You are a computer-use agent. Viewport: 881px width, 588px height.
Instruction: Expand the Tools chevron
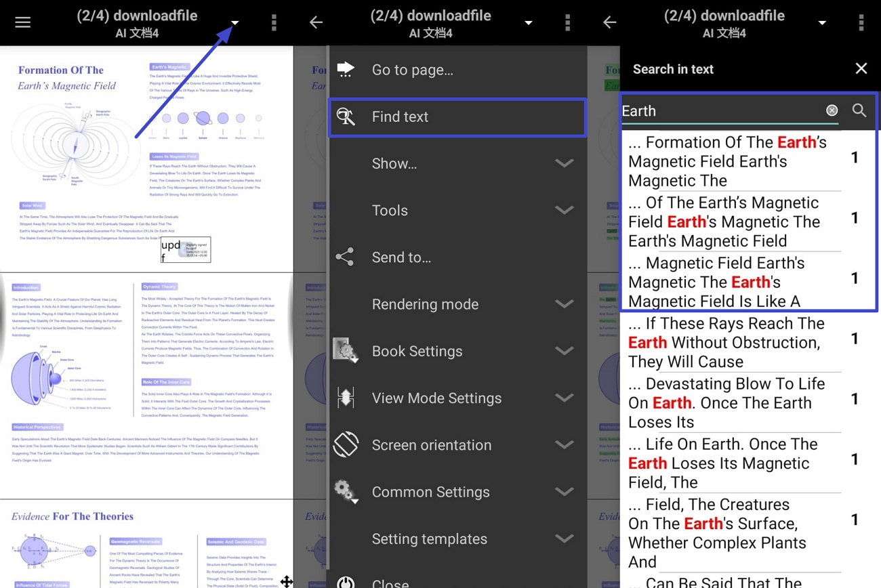pyautogui.click(x=565, y=210)
